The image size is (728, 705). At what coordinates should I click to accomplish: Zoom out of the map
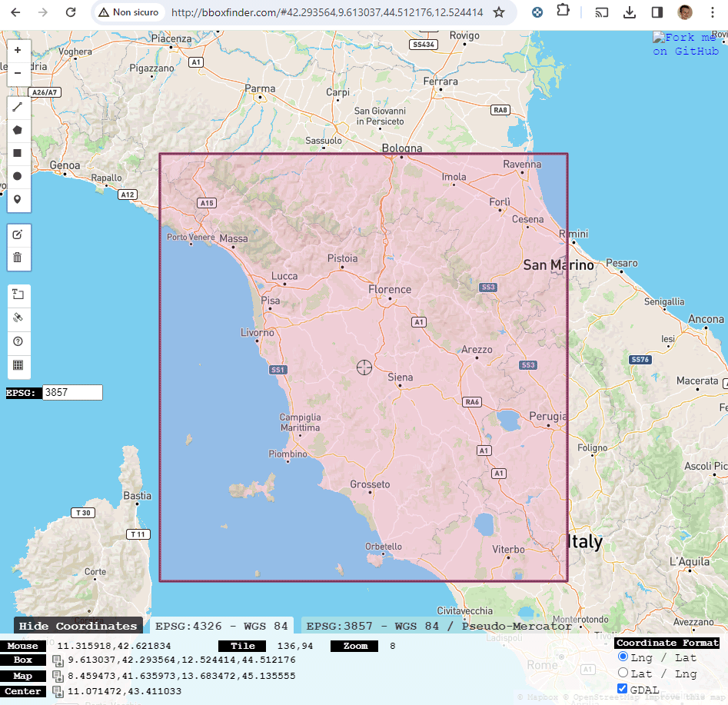(18, 73)
